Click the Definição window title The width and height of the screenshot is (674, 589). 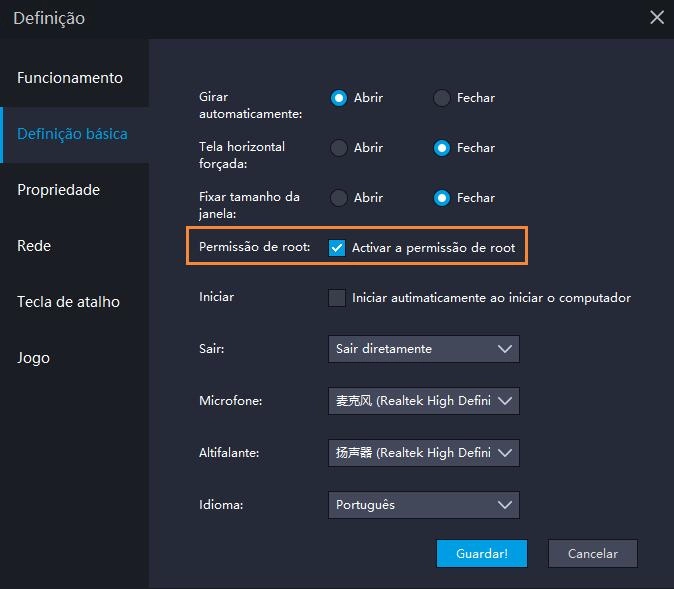click(x=49, y=18)
